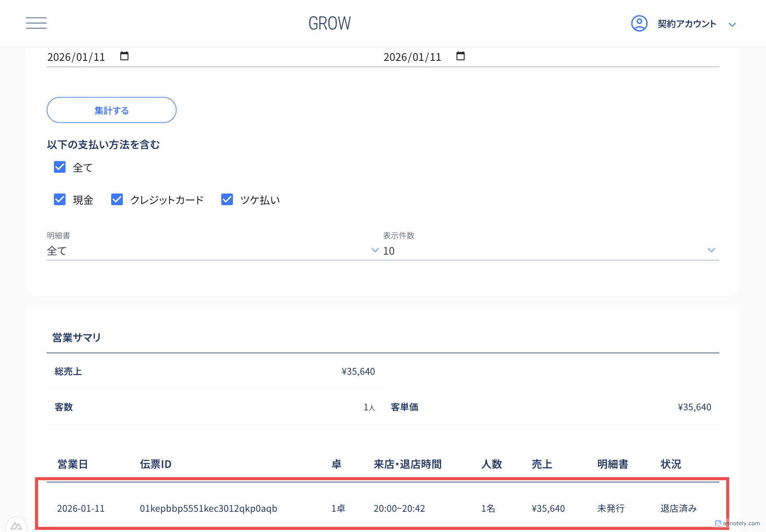Click the bottom-left corner badge icon
Viewport: 766px width, 532px height.
tap(16, 526)
